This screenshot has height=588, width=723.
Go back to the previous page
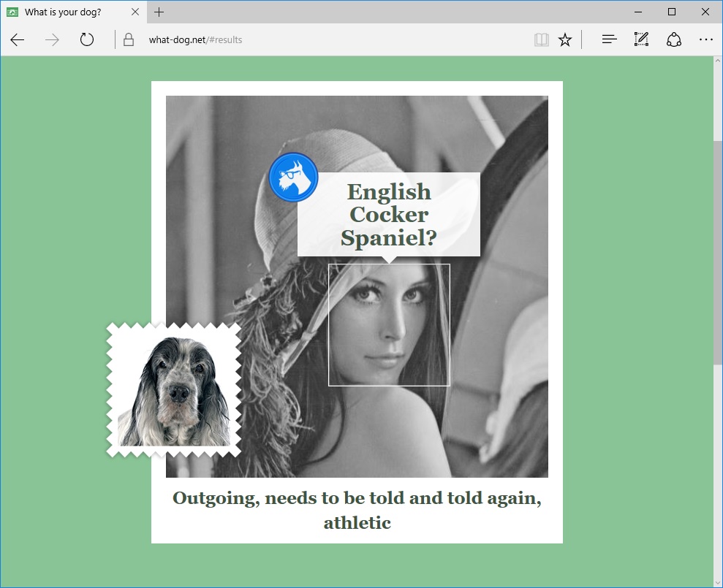[18, 40]
